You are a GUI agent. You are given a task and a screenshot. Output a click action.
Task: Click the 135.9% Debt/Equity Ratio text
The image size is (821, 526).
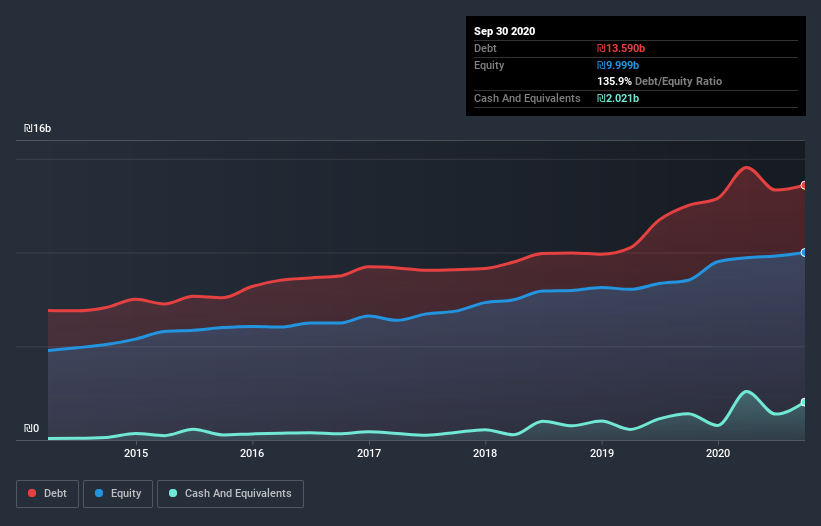point(659,81)
